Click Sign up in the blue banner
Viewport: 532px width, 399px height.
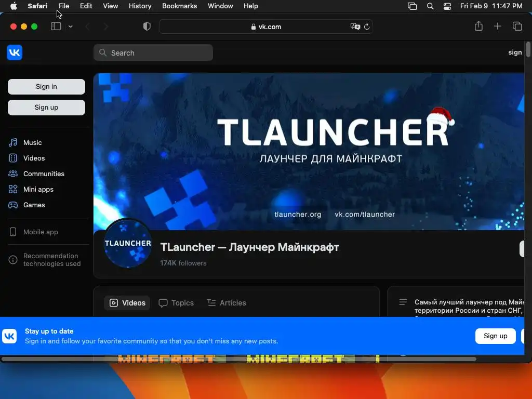(495, 336)
